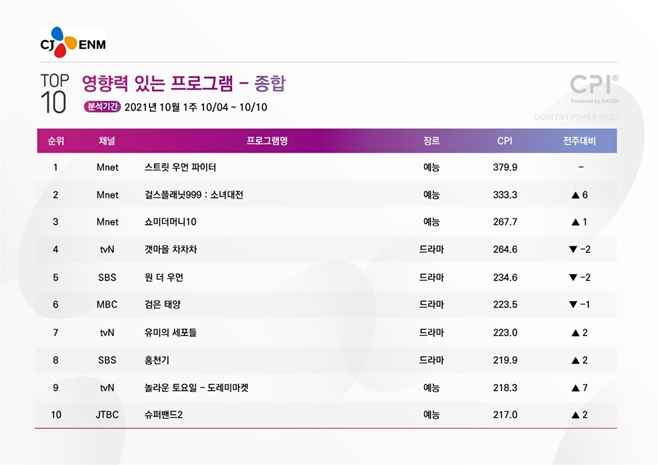Click the 순위 column header
Image resolution: width=658 pixels, height=465 pixels.
55,141
